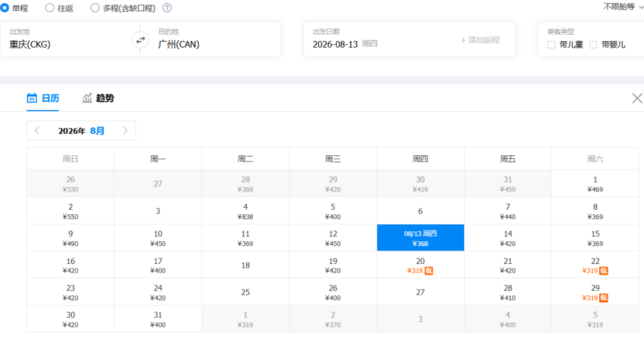This screenshot has height=343, width=644.
Task: Select August 23 priced ¥420
Action: pos(70,292)
